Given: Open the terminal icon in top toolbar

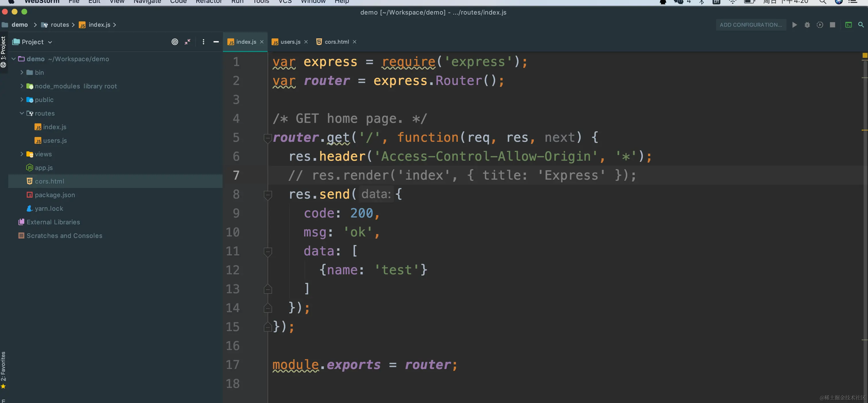Looking at the screenshot, I should pyautogui.click(x=848, y=25).
